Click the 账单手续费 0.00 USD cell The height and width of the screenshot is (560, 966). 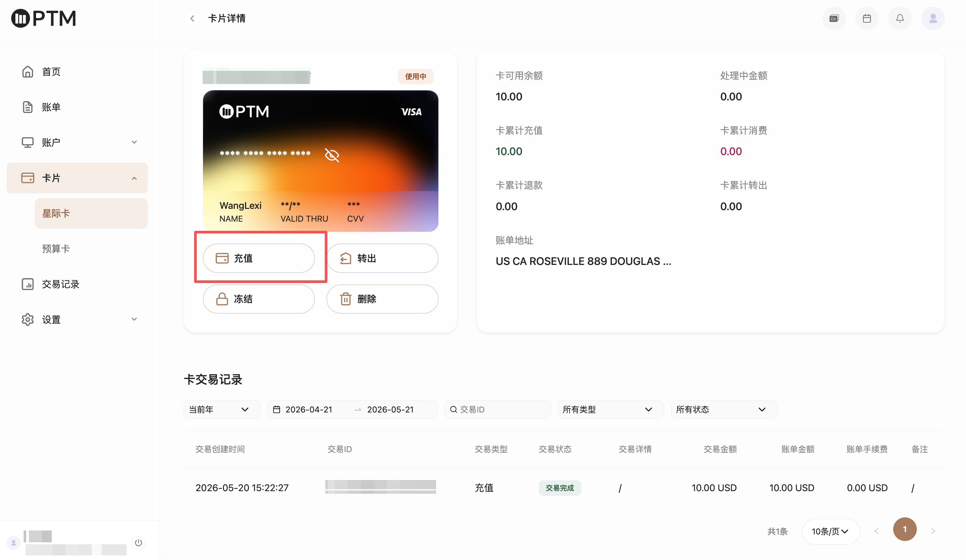point(867,488)
